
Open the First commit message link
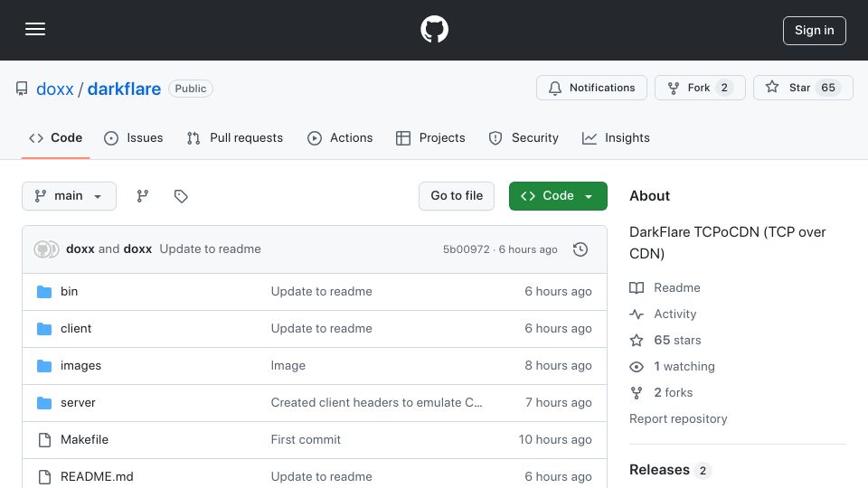[306, 440]
